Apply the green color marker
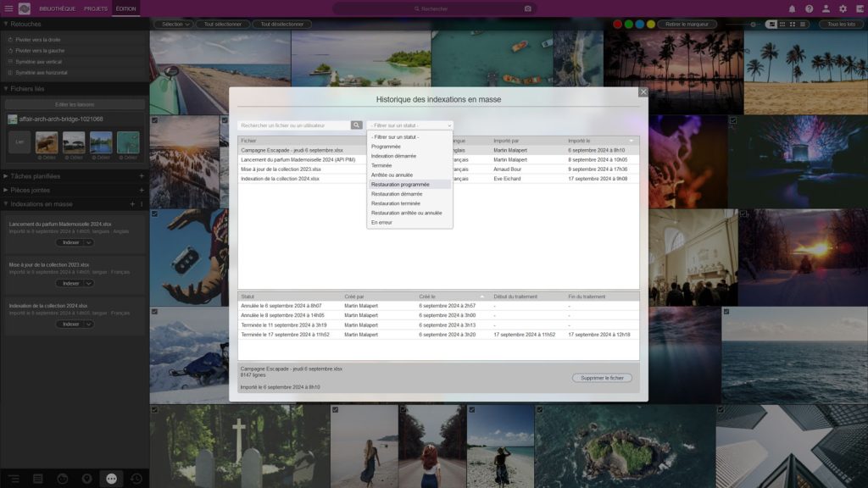 629,25
